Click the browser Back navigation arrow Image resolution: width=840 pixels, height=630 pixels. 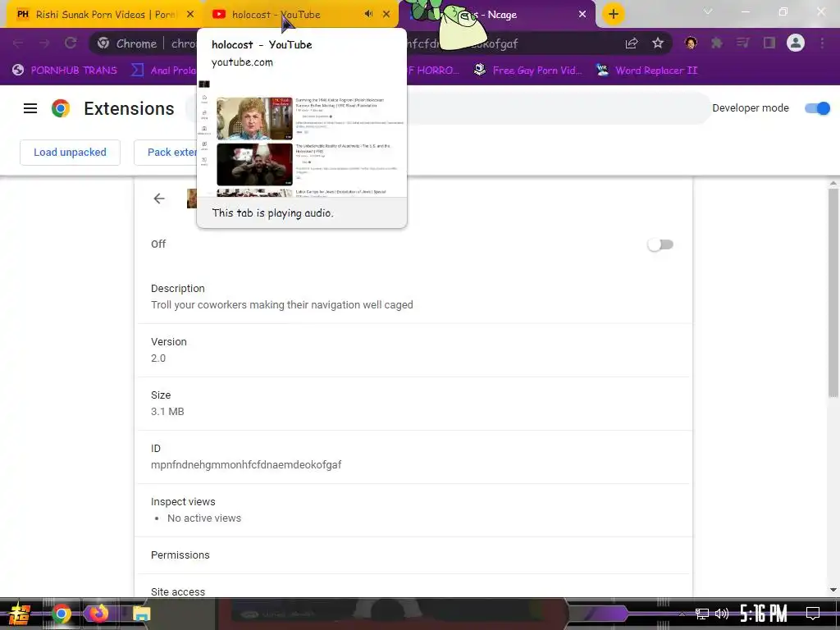click(x=18, y=43)
